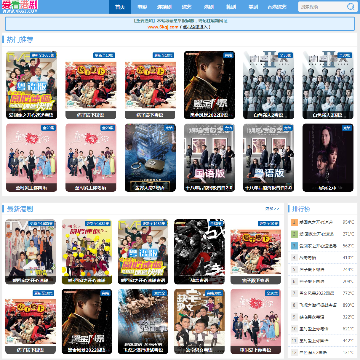Image resolution: width=360 pixels, height=360 pixels.
Task: Click the magnifier search icon
Action: 350,7
